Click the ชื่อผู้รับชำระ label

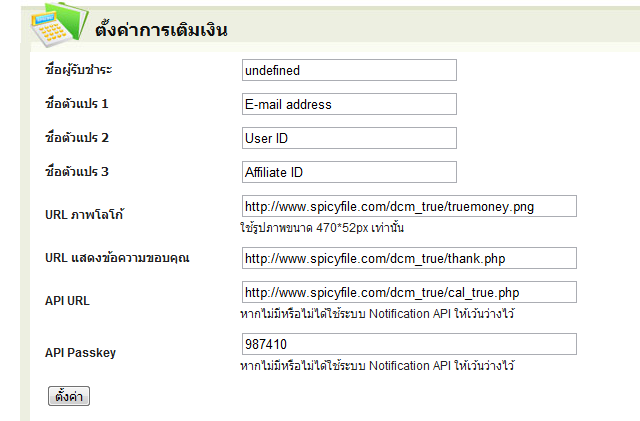79,70
